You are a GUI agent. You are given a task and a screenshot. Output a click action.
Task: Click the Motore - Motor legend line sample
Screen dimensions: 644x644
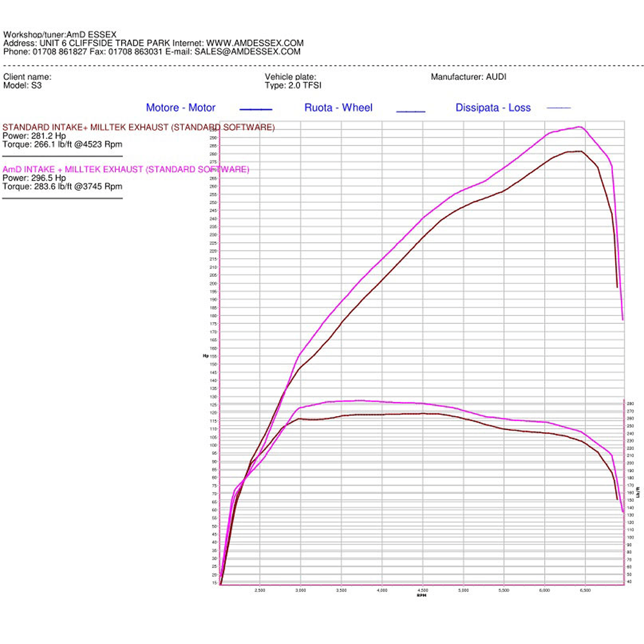[x=256, y=108]
